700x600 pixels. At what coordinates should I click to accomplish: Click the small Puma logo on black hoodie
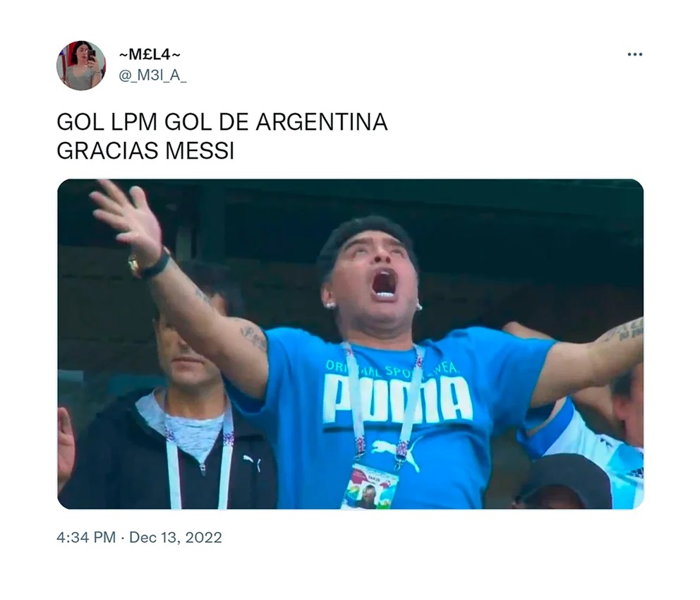pyautogui.click(x=252, y=462)
